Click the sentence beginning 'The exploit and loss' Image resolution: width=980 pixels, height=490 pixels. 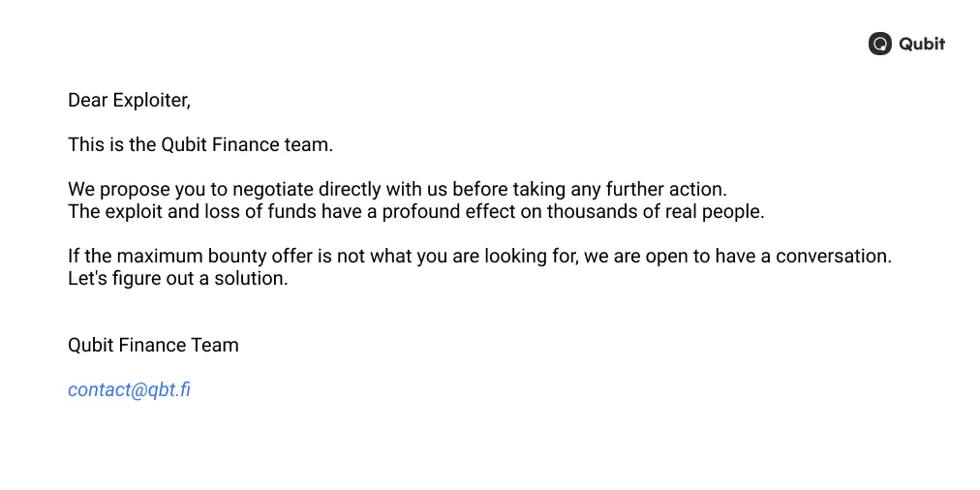click(x=416, y=212)
